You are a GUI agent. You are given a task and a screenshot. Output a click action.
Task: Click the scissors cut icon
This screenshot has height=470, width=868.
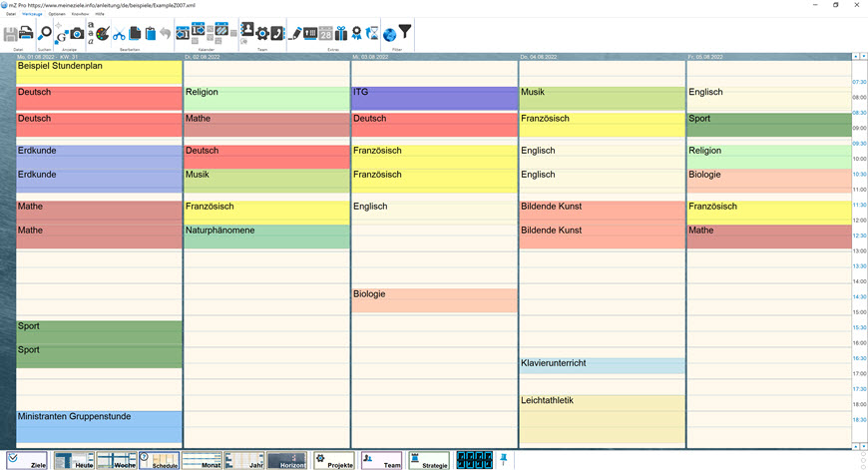pyautogui.click(x=119, y=35)
